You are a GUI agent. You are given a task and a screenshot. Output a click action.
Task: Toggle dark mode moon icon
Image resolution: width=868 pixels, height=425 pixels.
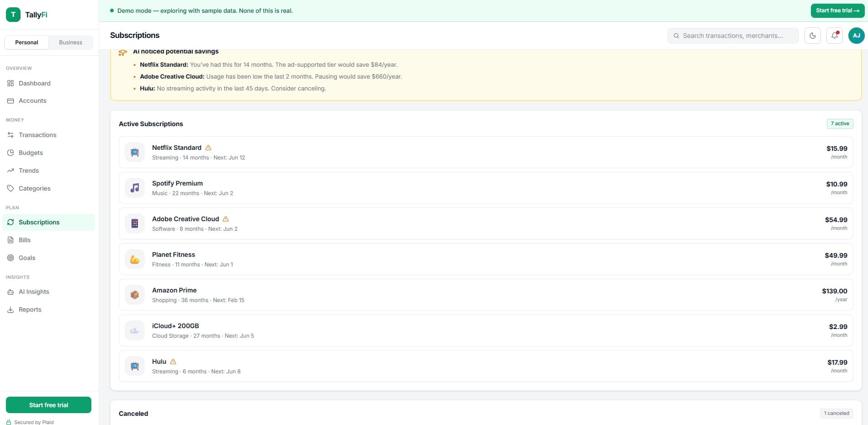point(813,36)
